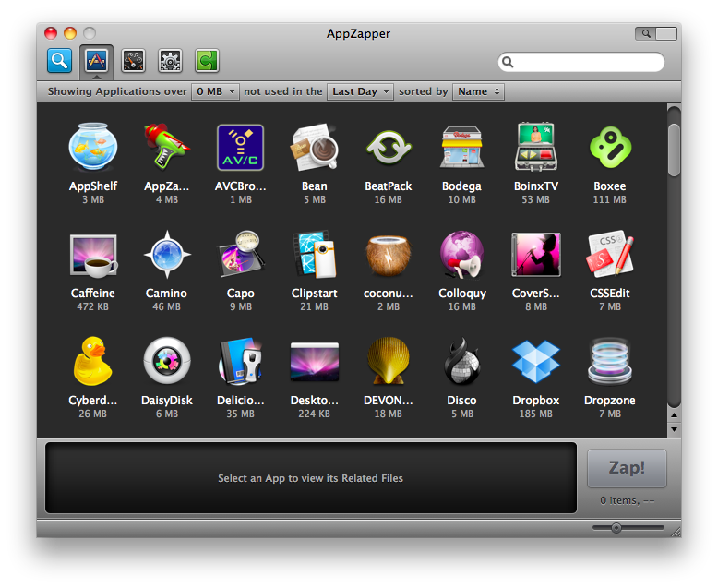This screenshot has height=588, width=718.
Task: Select the Disco flaming ball icon
Action: [x=461, y=361]
